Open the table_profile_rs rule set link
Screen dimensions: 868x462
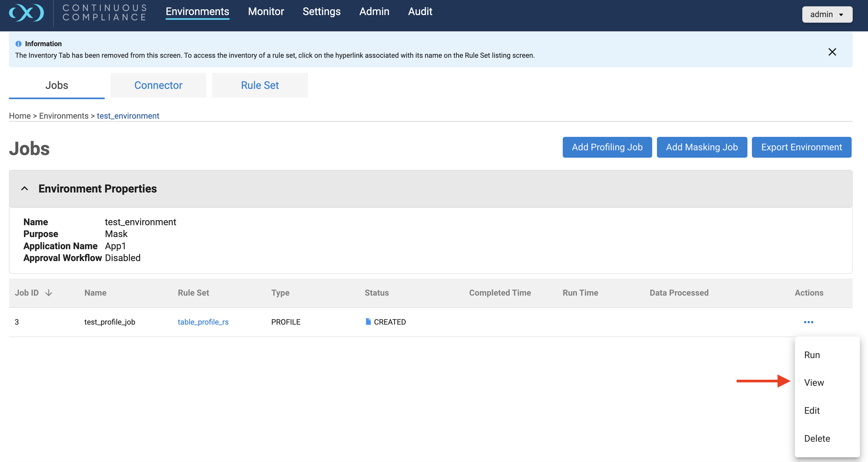[x=203, y=322]
